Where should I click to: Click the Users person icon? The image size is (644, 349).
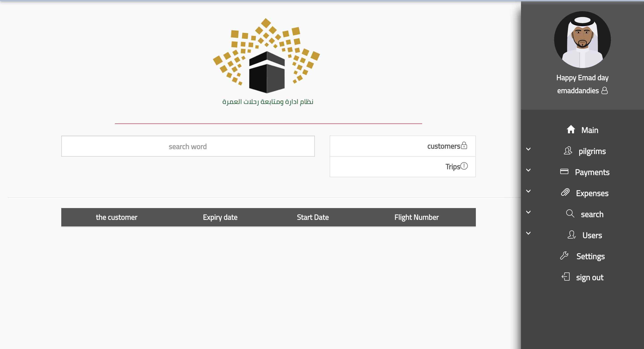pos(572,235)
